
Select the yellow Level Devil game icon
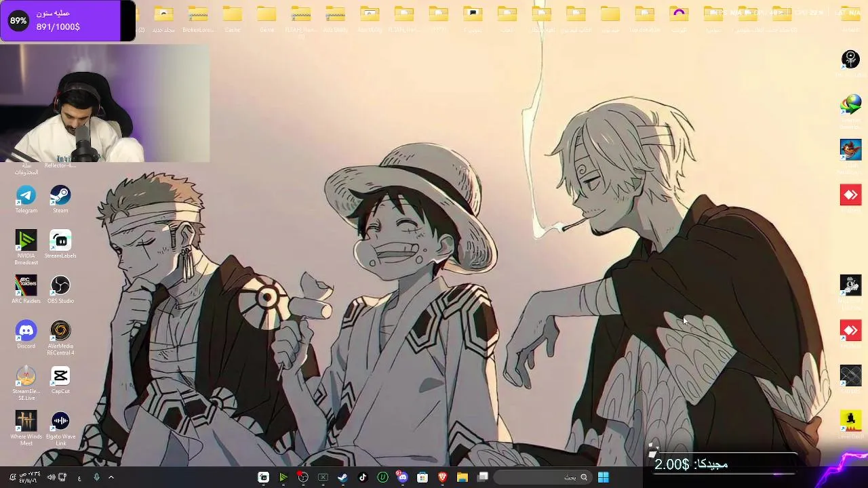(x=850, y=420)
